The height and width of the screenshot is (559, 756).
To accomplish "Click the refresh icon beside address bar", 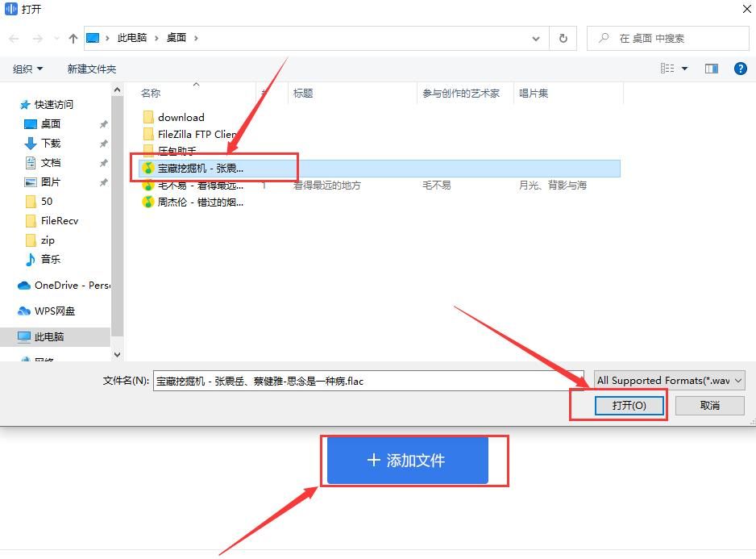I will pyautogui.click(x=563, y=38).
